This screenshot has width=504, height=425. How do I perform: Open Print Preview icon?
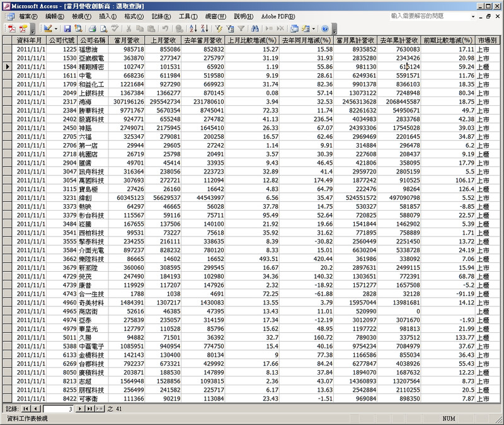click(103, 28)
